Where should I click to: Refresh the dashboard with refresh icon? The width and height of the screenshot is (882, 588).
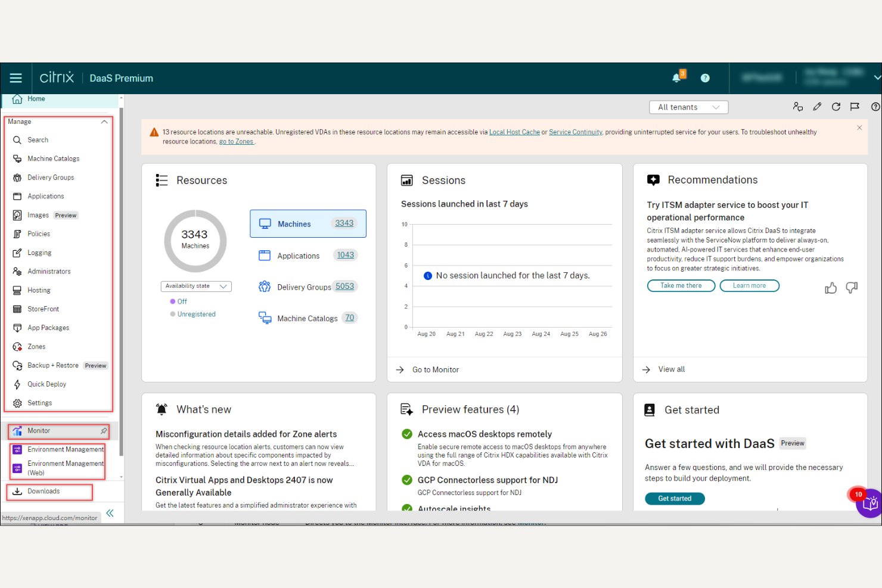coord(836,107)
